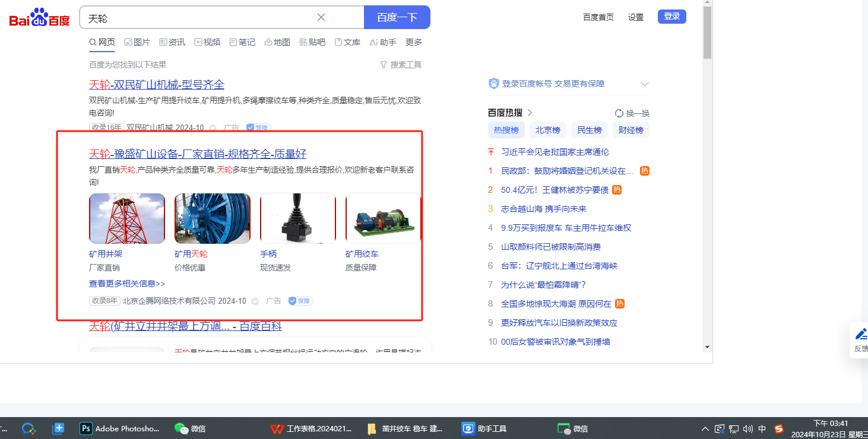The image size is (868, 439).
Task: Open the 搜索工具 filter
Action: [x=401, y=65]
